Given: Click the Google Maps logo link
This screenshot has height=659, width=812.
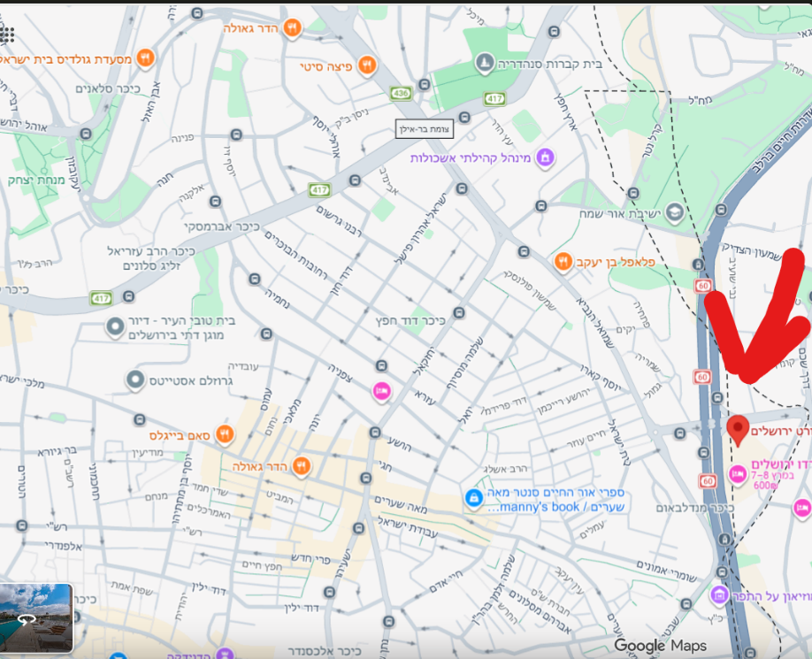Looking at the screenshot, I should pos(660,645).
